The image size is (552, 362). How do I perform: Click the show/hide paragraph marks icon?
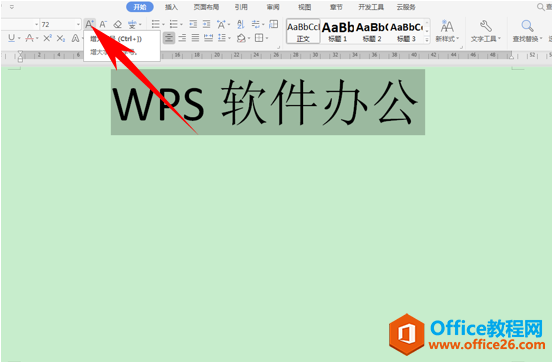[256, 24]
